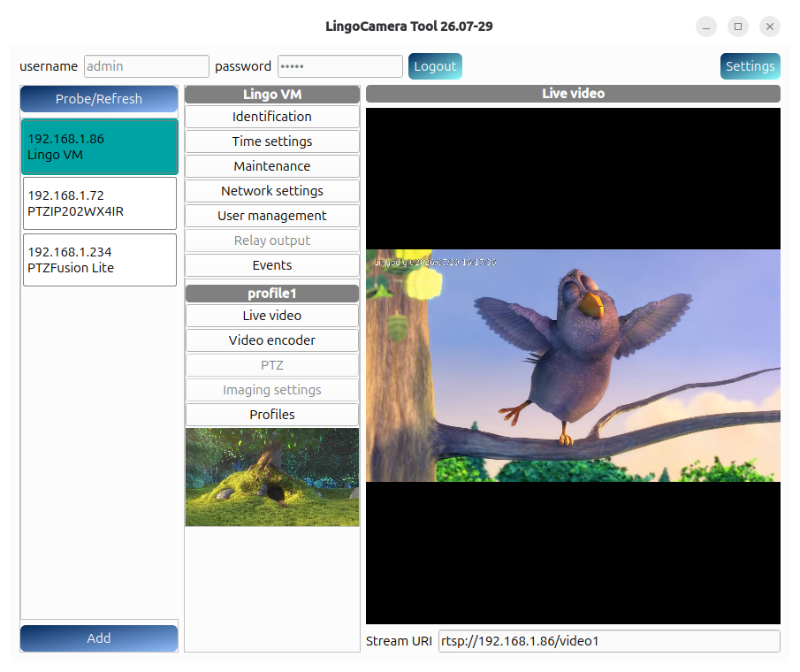Focus the username field
The height and width of the screenshot is (672, 800).
pyautogui.click(x=147, y=66)
